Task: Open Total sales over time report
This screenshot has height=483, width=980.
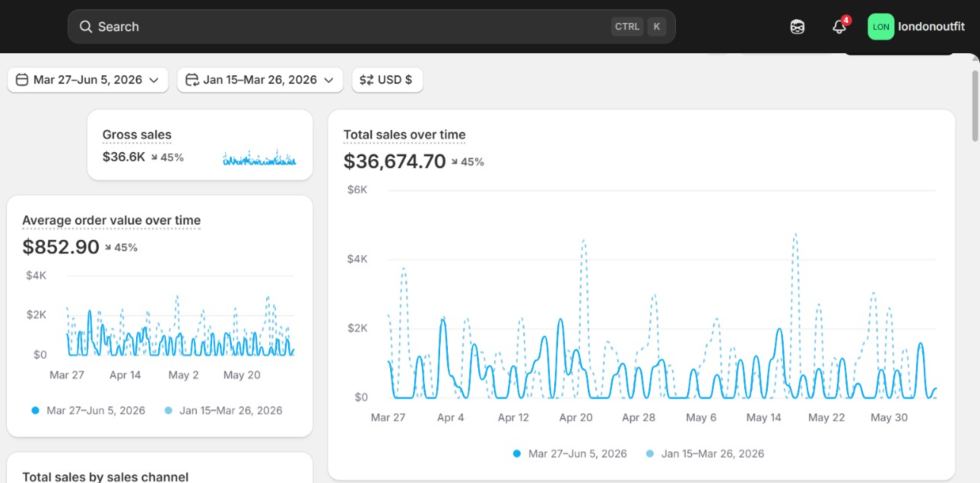Action: coord(404,135)
